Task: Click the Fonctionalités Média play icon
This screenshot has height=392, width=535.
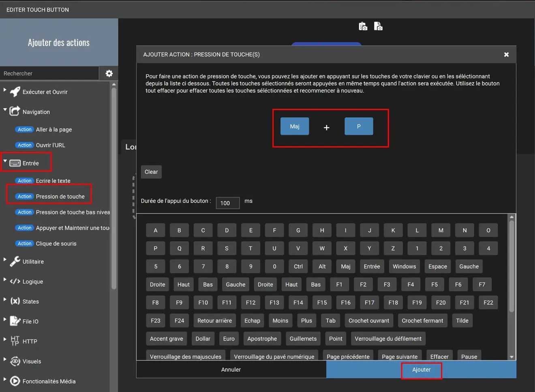Action: click(x=15, y=381)
